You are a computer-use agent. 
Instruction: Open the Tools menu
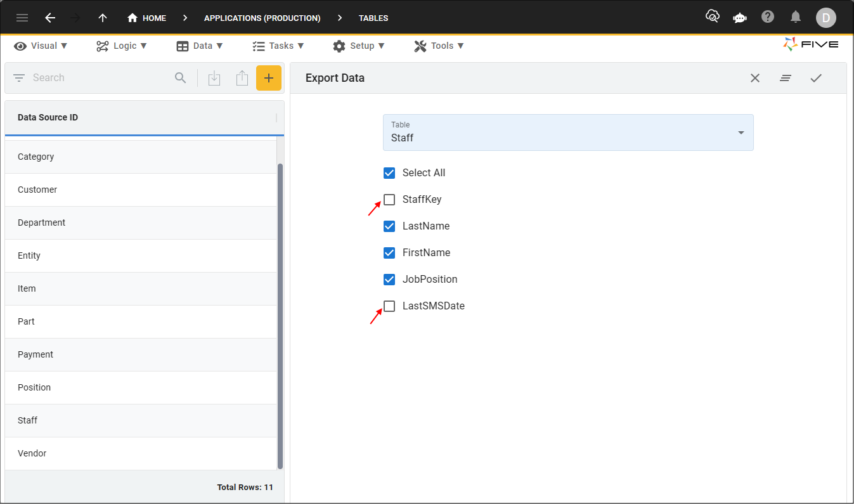point(439,46)
